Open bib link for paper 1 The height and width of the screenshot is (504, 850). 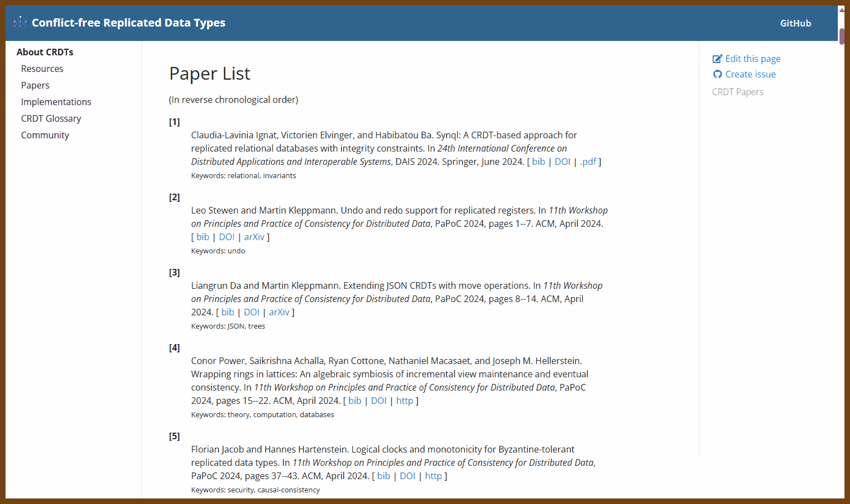point(538,162)
